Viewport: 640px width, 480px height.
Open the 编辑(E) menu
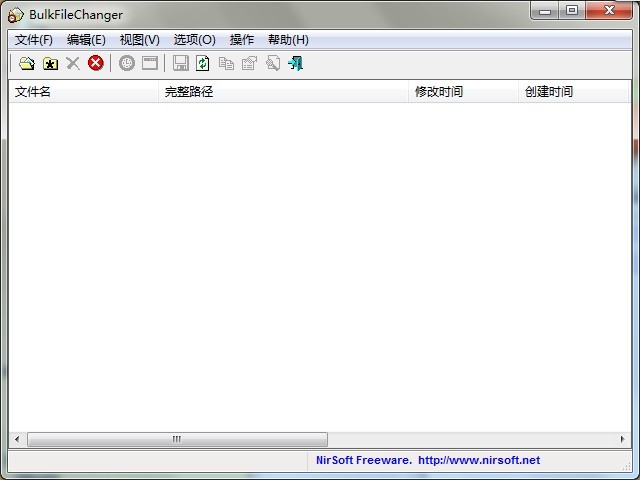point(86,40)
